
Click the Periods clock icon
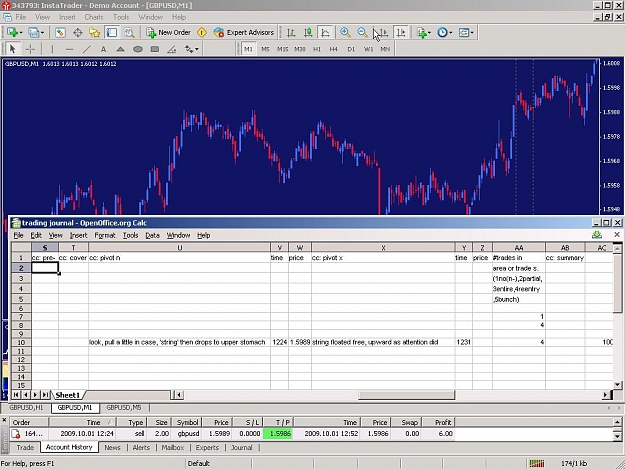coord(442,33)
